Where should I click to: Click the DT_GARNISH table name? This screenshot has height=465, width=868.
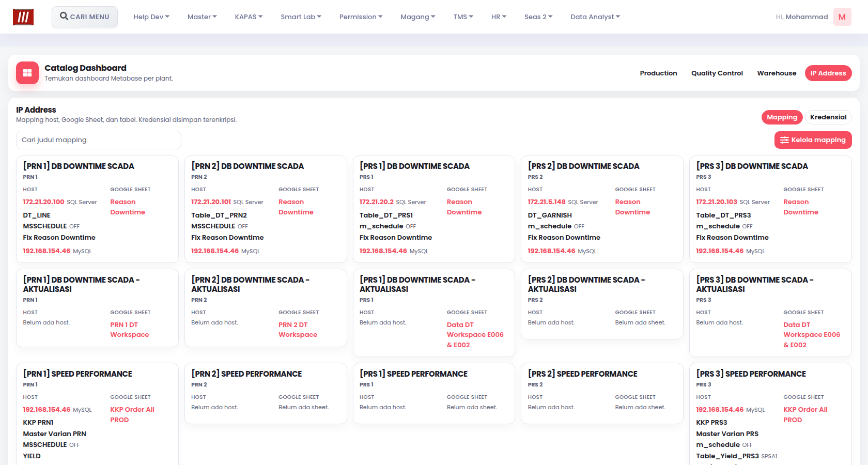coord(550,215)
